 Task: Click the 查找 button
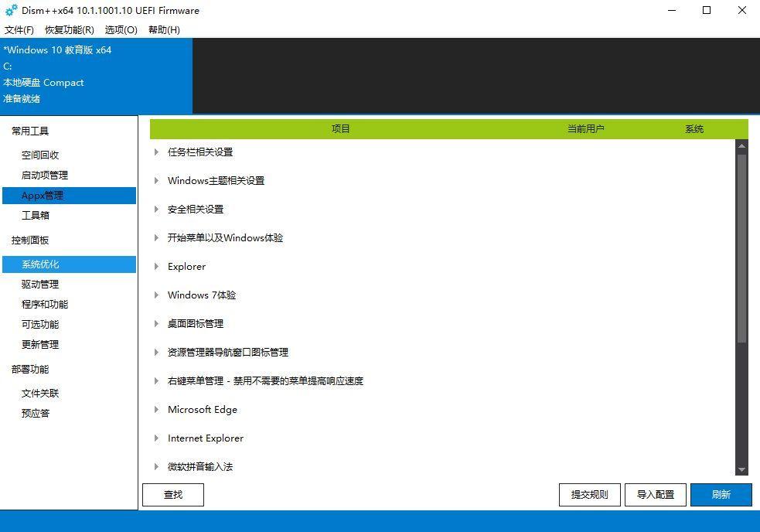pyautogui.click(x=172, y=494)
